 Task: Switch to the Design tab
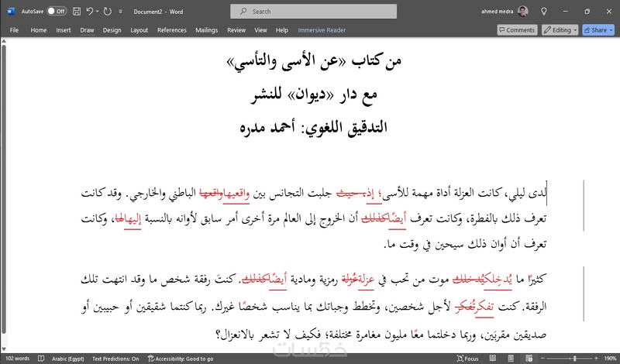(x=112, y=30)
